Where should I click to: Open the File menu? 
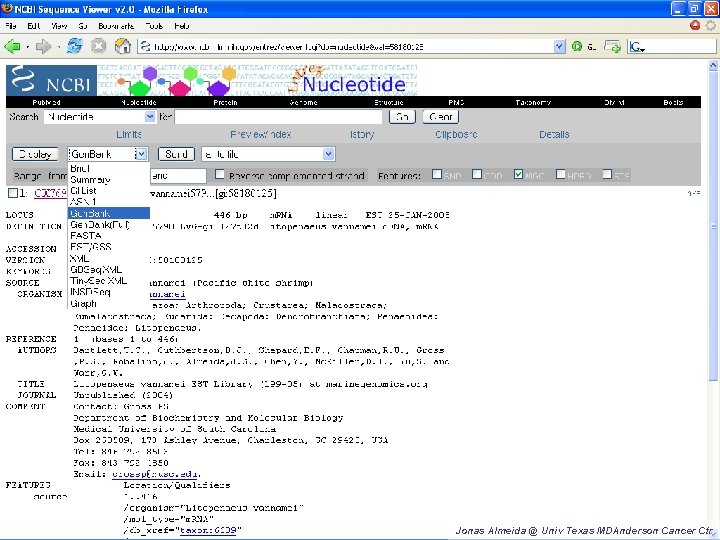tap(11, 26)
